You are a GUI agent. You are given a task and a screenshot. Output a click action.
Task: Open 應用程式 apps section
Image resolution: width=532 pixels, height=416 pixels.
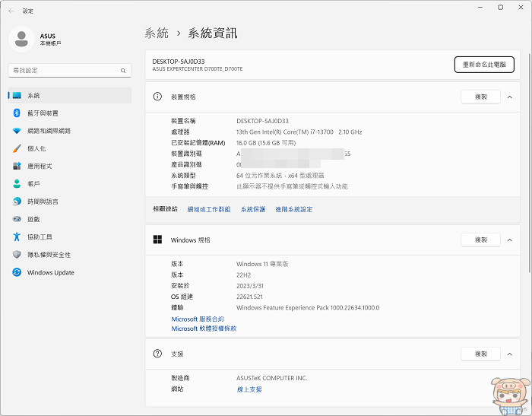40,166
